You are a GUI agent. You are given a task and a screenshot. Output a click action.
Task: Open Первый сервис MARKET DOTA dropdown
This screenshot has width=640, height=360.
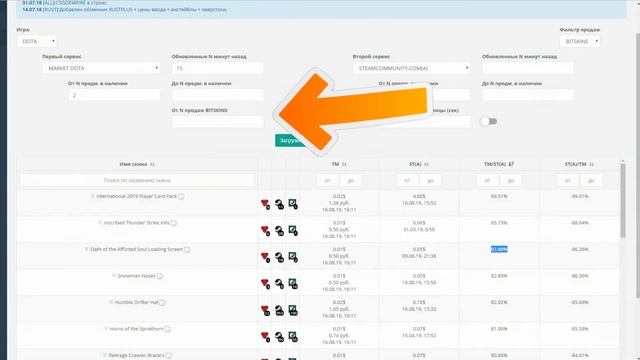(101, 68)
